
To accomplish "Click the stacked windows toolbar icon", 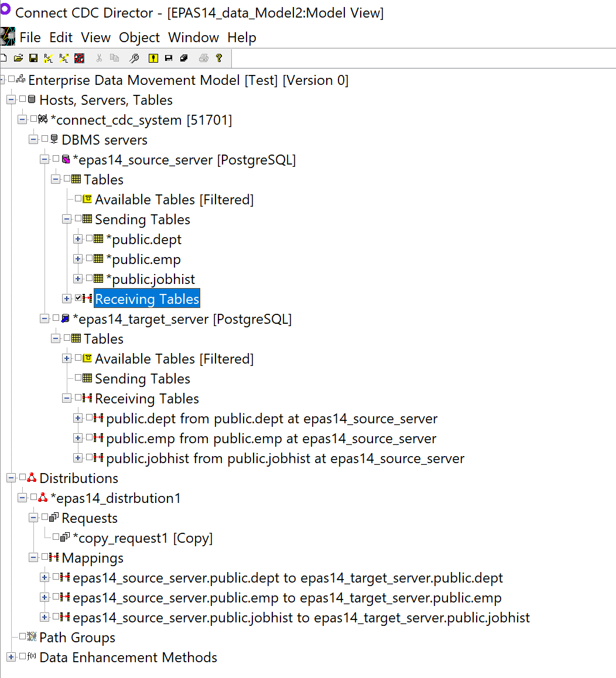I will 183,58.
